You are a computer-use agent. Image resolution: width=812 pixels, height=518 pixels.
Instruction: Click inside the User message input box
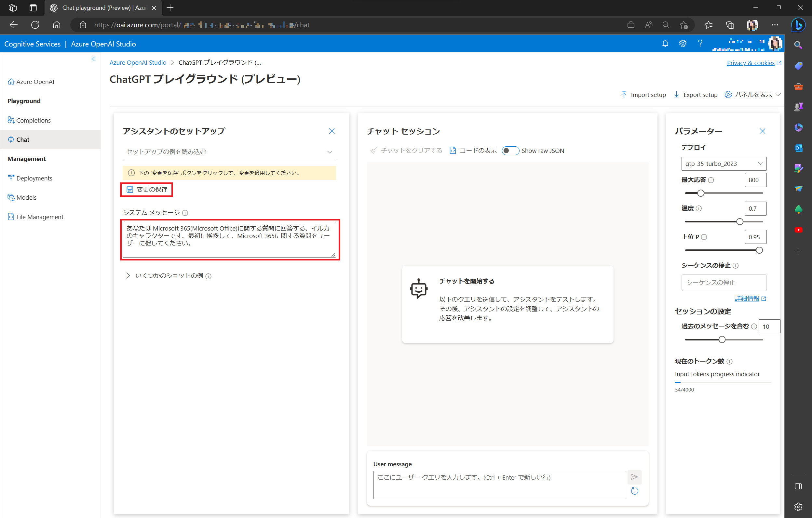click(x=499, y=485)
